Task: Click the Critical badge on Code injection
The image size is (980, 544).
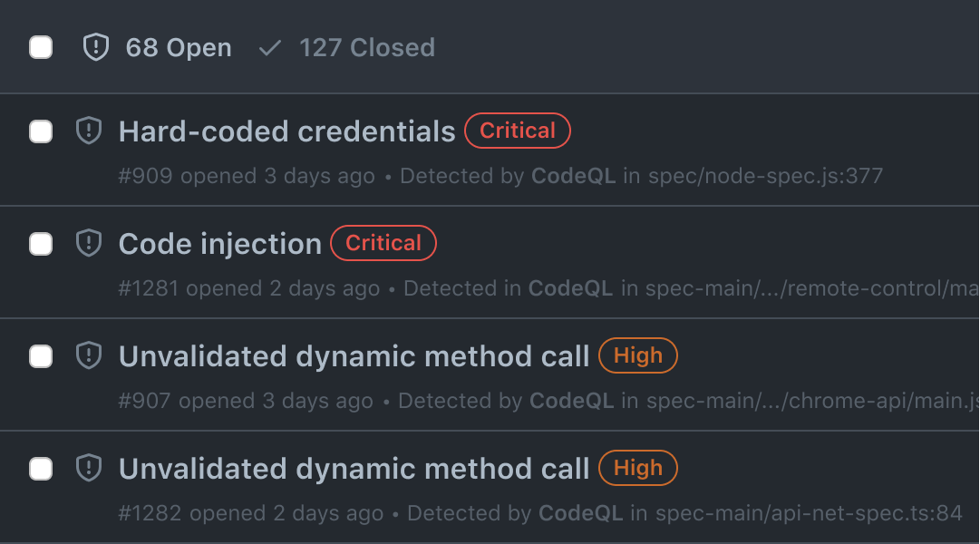Action: pyautogui.click(x=383, y=243)
